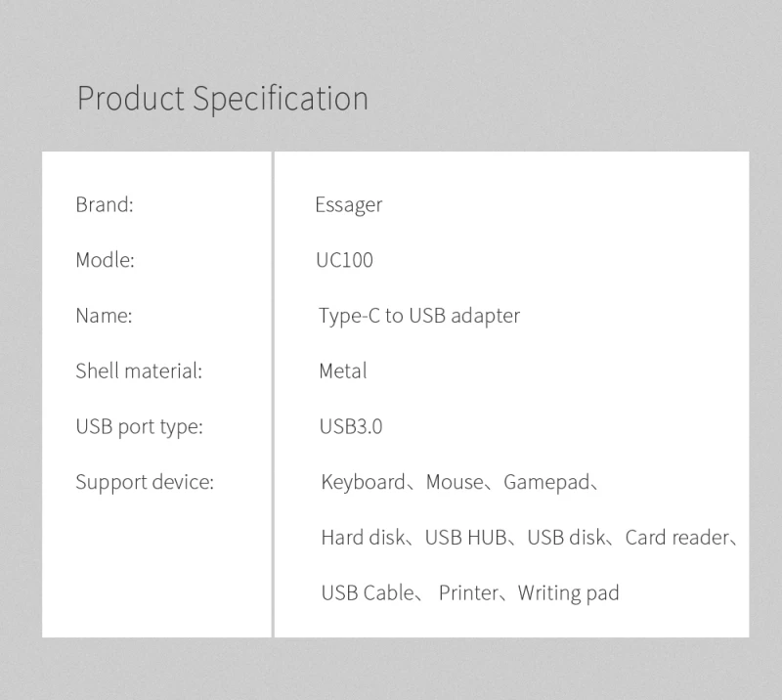782x700 pixels.
Task: Select the Name: label
Action: pos(105,316)
